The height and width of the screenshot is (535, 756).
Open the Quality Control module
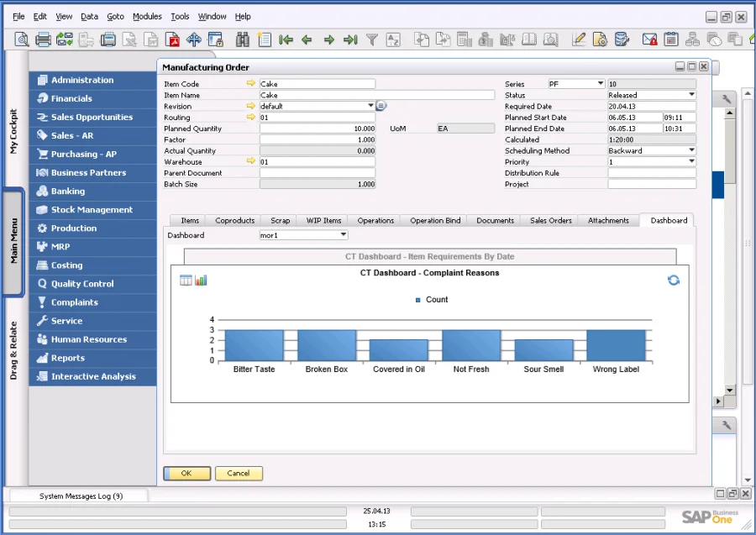tap(92, 283)
